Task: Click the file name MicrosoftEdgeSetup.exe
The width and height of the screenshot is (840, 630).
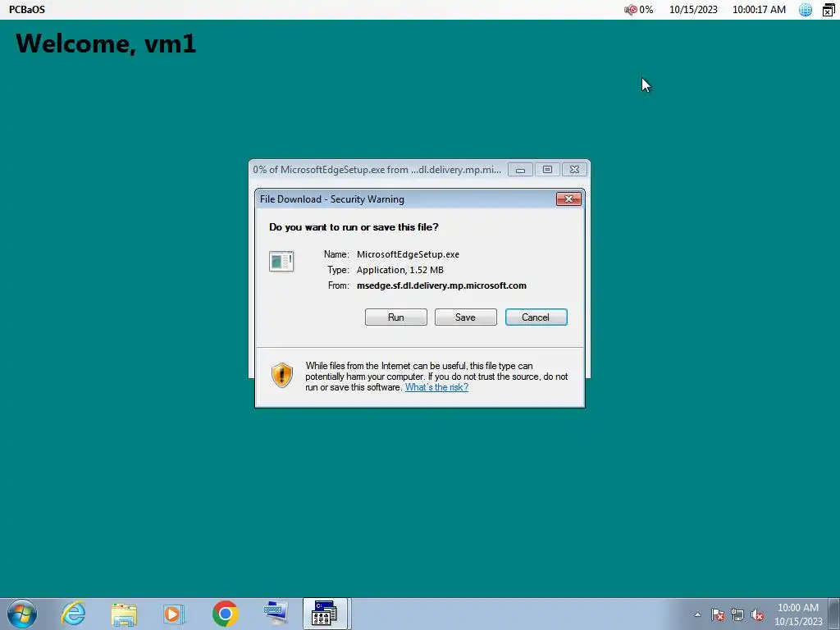Action: (x=408, y=254)
